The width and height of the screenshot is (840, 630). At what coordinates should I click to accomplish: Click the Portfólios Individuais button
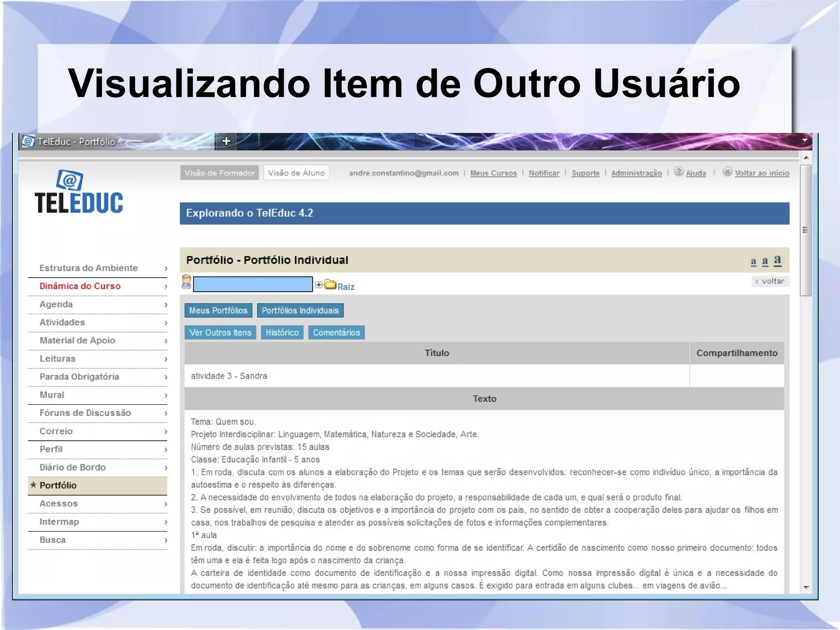300,310
